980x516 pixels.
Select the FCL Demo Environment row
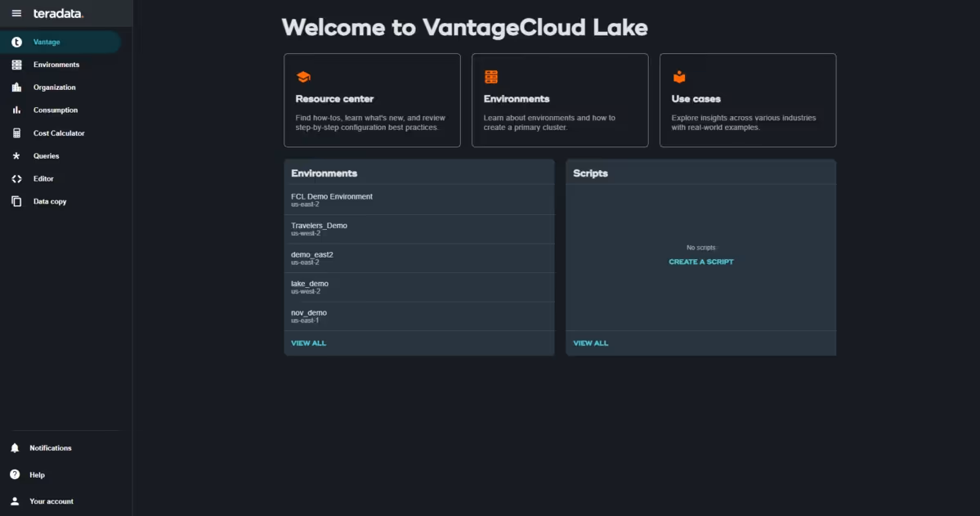(419, 200)
